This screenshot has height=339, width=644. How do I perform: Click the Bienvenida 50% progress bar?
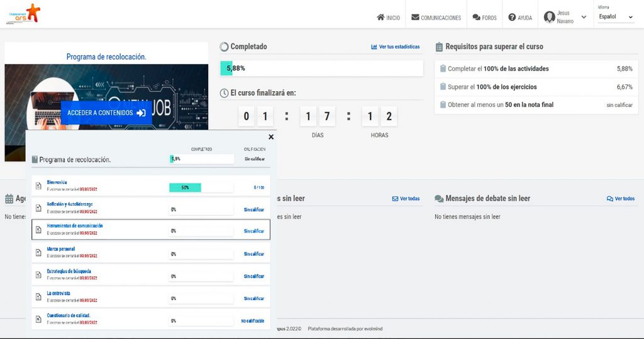click(x=185, y=187)
